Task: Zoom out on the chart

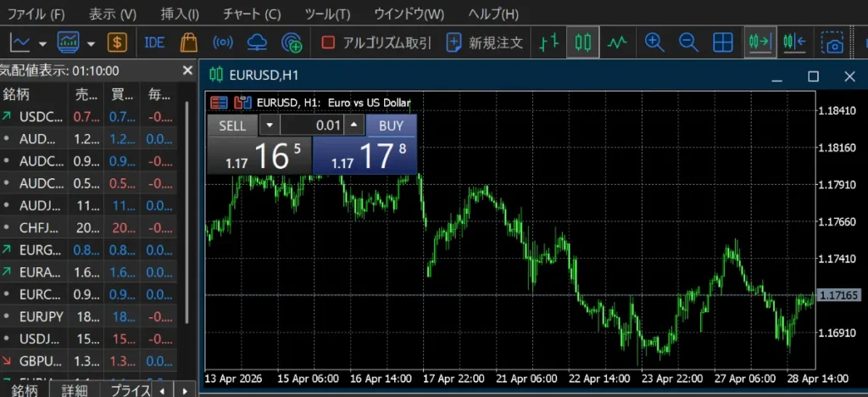Action: coord(688,42)
